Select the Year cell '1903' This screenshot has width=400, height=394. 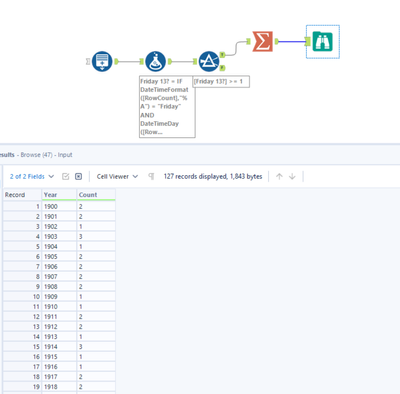pyautogui.click(x=59, y=236)
